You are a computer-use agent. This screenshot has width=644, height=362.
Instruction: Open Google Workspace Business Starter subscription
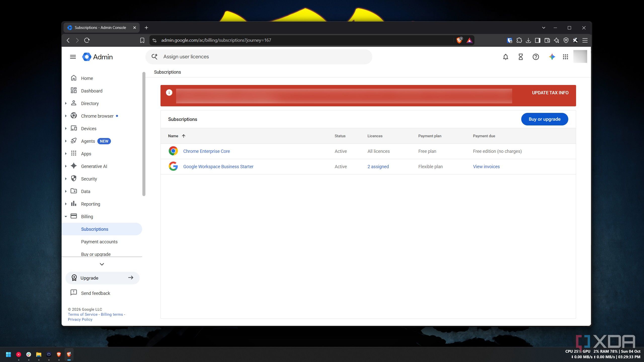click(x=218, y=166)
